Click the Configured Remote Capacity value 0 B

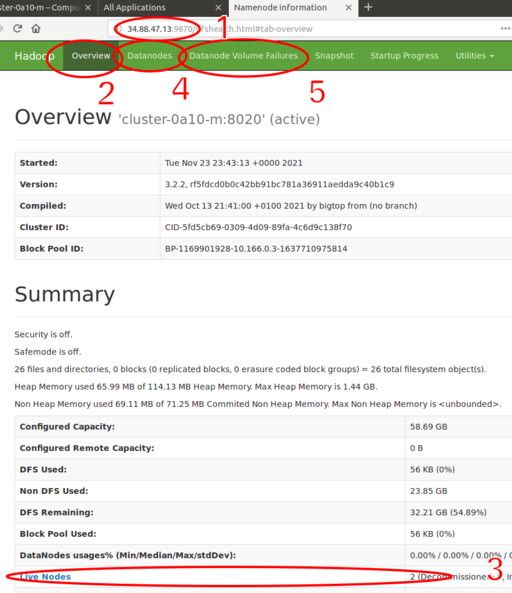pos(416,448)
